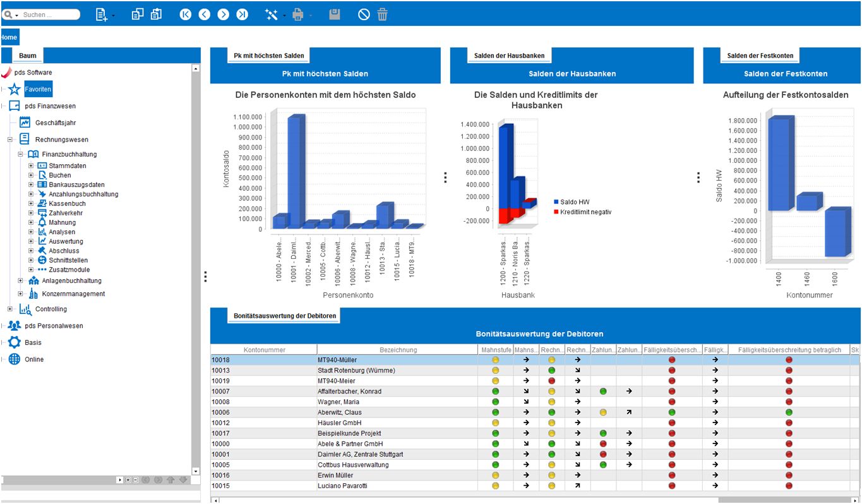Screen dimensions: 862x504
Task: Click the globe icon next to Online
Action: (x=15, y=359)
